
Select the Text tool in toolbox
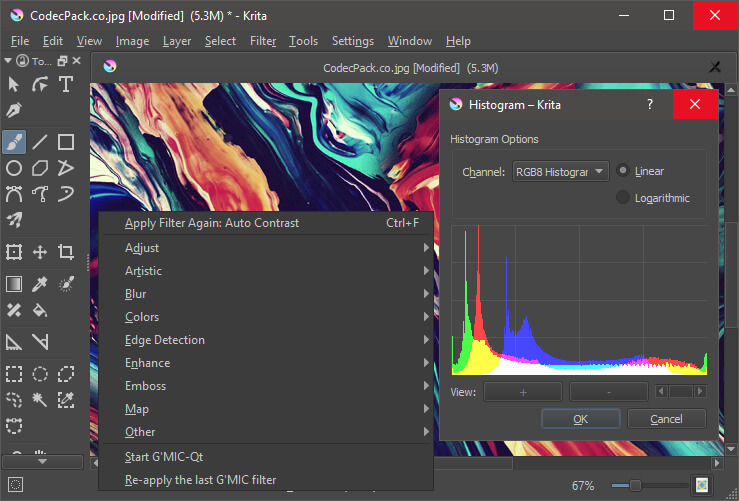tap(66, 85)
